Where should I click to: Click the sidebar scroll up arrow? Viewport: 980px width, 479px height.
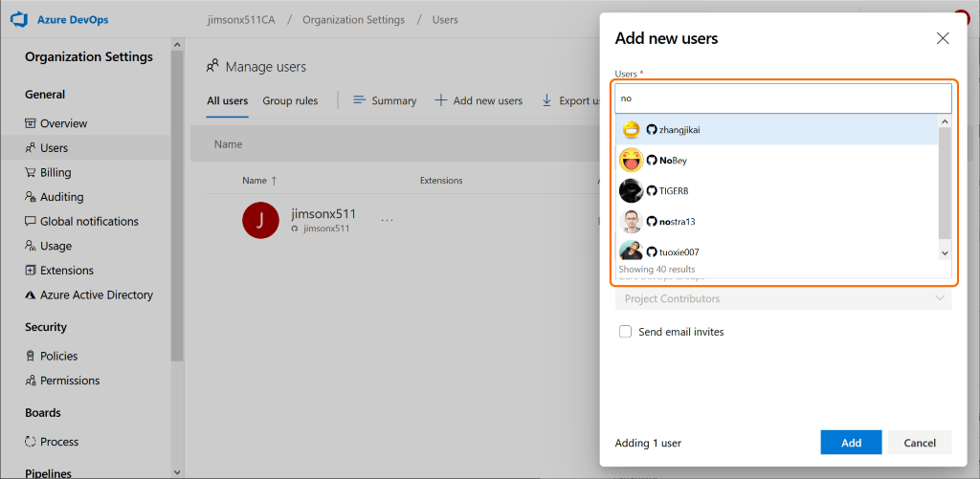coord(177,45)
